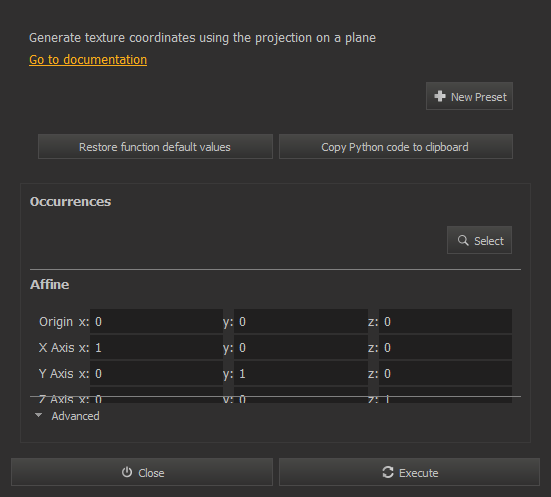Click the Execute button
The image size is (551, 497).
[409, 472]
